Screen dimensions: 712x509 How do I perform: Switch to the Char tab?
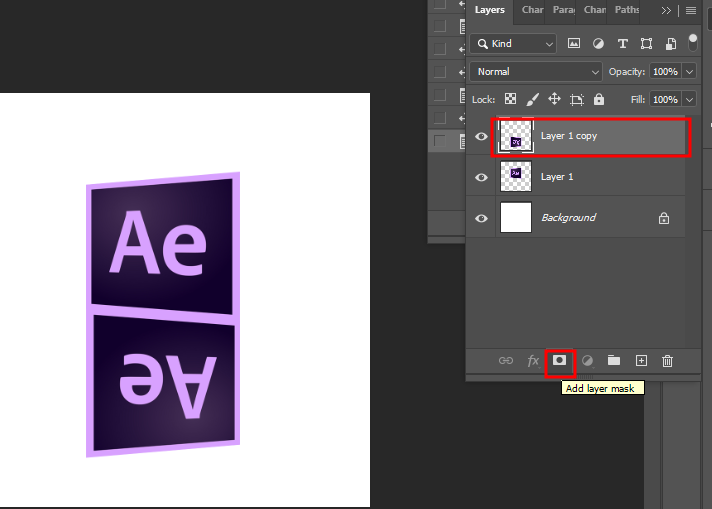point(532,10)
